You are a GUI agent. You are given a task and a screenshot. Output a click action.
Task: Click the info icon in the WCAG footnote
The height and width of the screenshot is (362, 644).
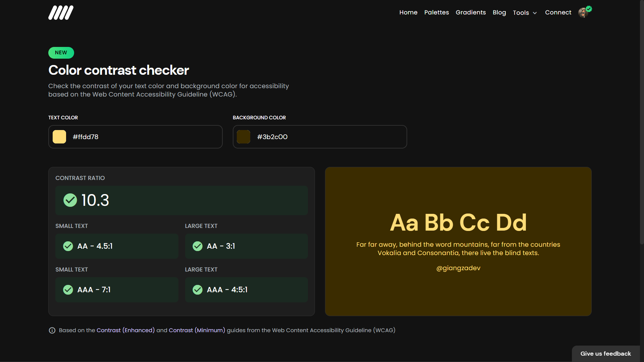52,330
